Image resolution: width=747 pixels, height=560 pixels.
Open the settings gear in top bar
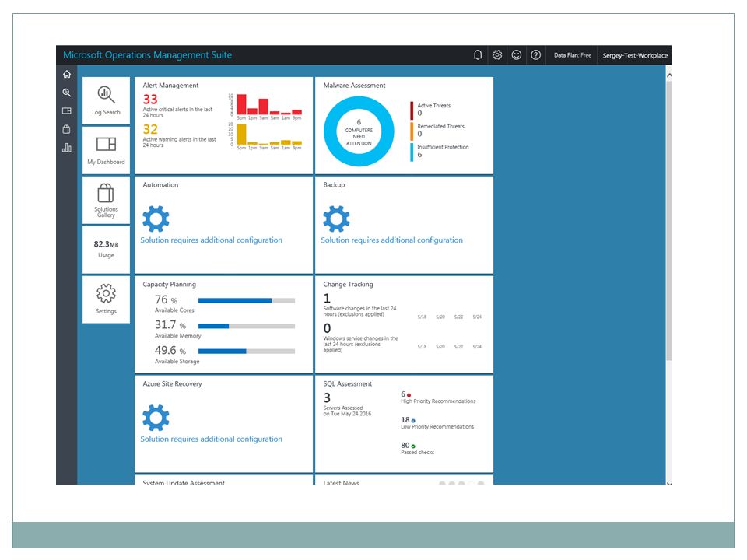click(x=497, y=55)
